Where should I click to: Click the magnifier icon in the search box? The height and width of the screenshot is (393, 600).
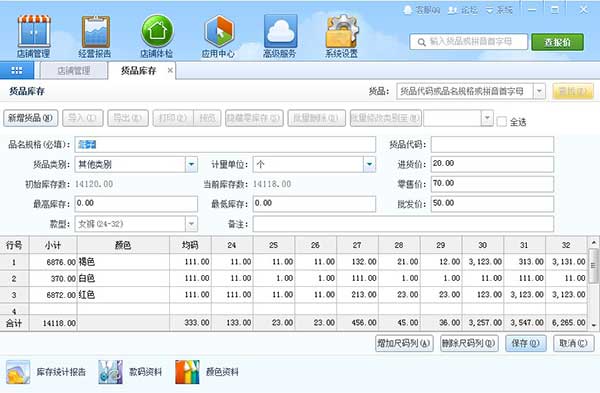pyautogui.click(x=421, y=42)
